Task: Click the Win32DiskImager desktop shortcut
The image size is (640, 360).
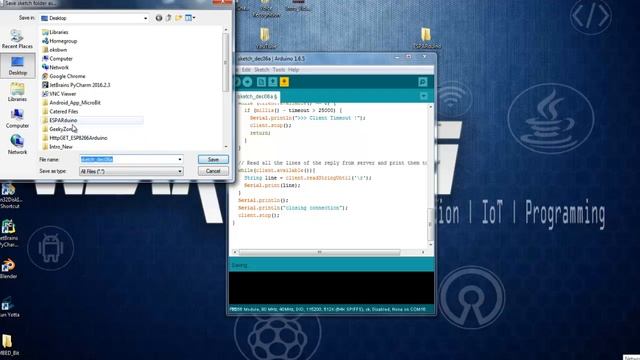Action: tap(10, 196)
